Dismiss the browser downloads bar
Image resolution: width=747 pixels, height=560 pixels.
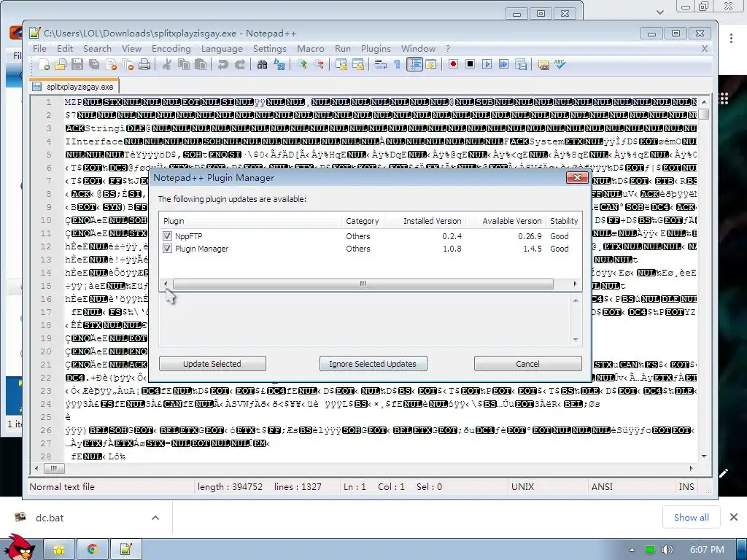(734, 517)
